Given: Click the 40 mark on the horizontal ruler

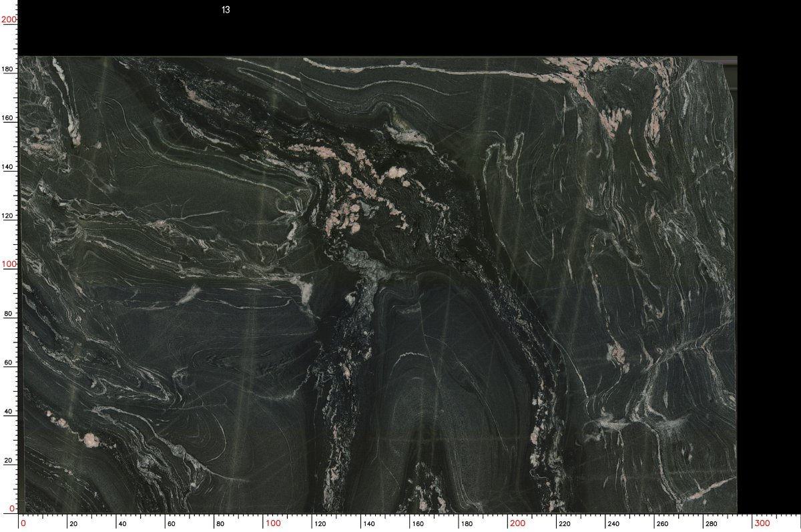Looking at the screenshot, I should tap(121, 523).
